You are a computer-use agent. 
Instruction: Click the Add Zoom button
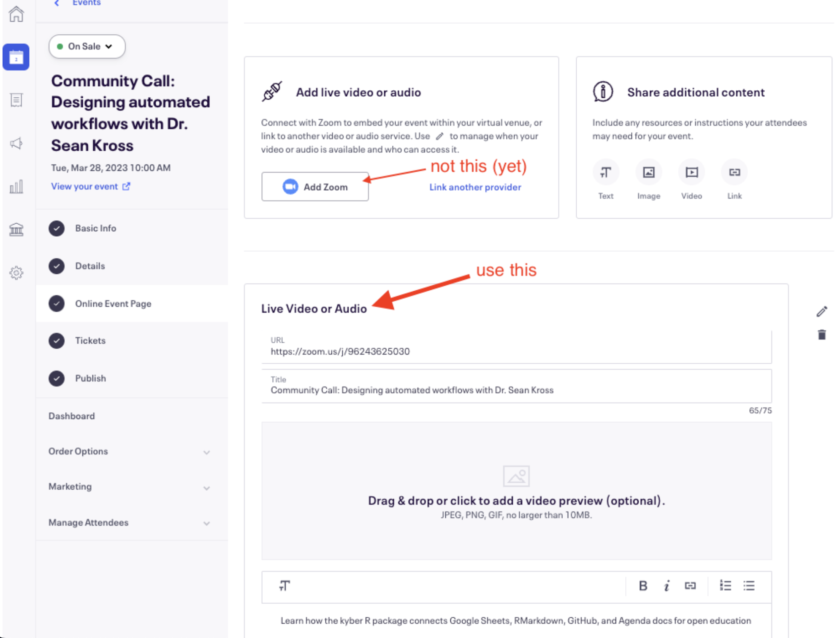click(x=315, y=187)
